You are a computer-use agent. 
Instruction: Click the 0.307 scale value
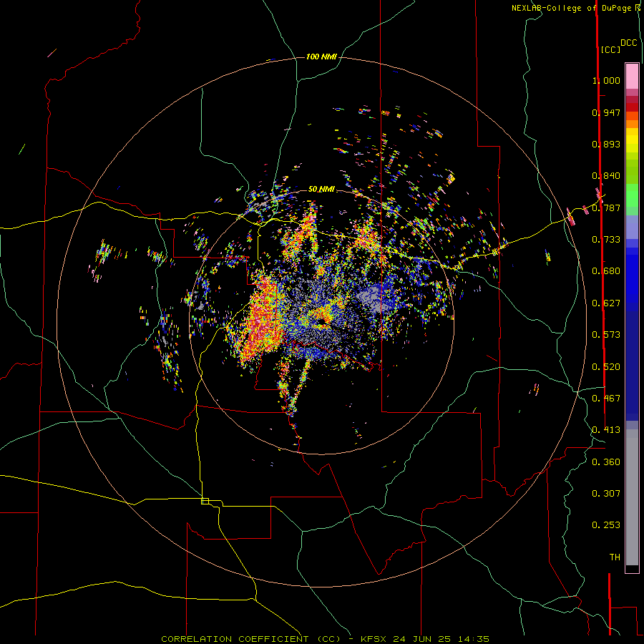606,494
